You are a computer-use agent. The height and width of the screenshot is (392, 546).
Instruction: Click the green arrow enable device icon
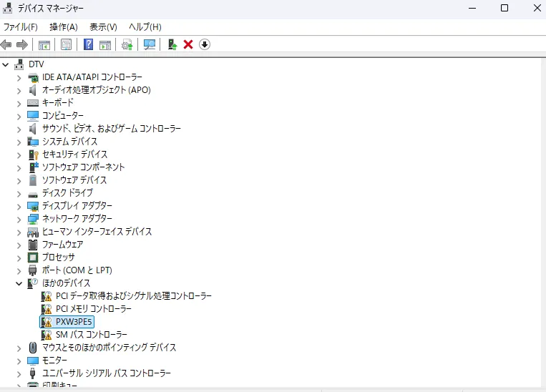coord(172,44)
